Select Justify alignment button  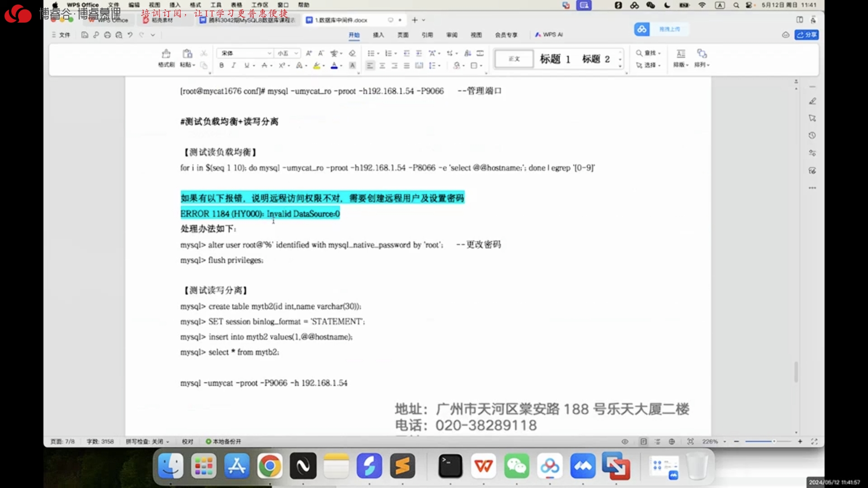coord(407,66)
